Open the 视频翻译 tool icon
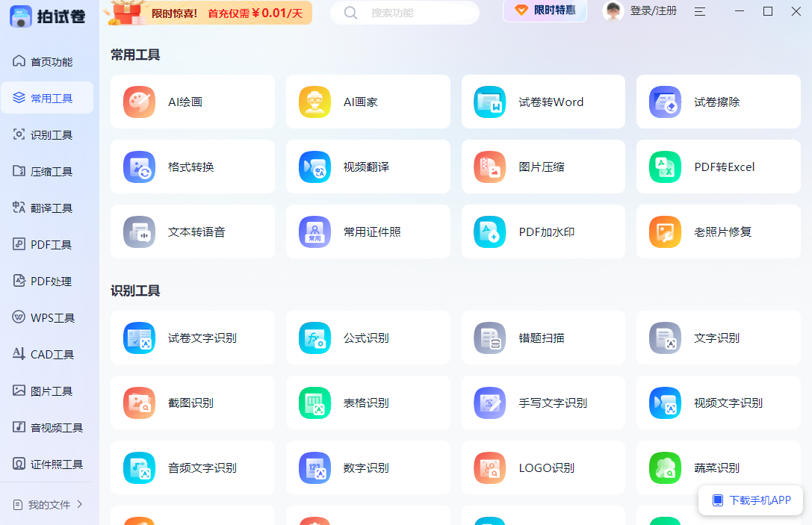Viewport: 812px width, 525px height. coord(314,167)
